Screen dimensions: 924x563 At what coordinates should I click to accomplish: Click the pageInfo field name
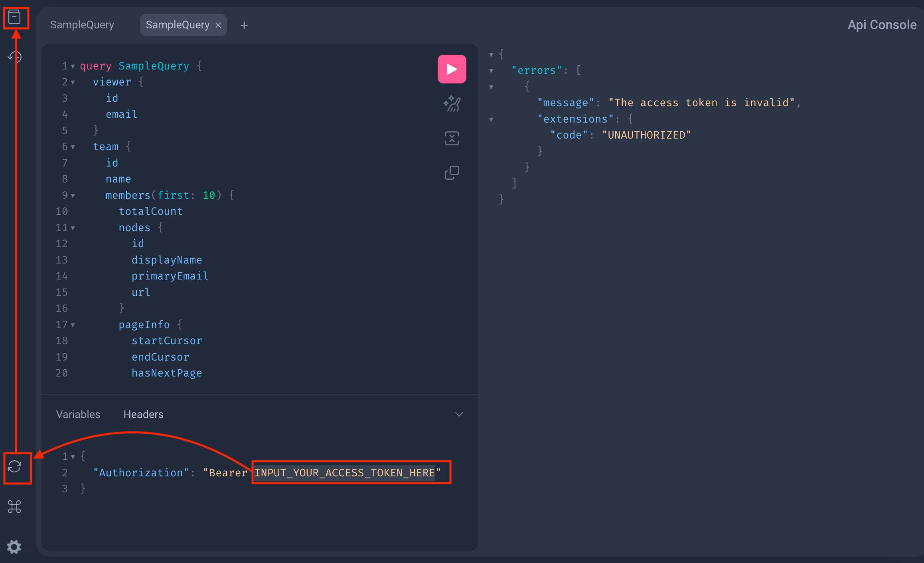(144, 325)
